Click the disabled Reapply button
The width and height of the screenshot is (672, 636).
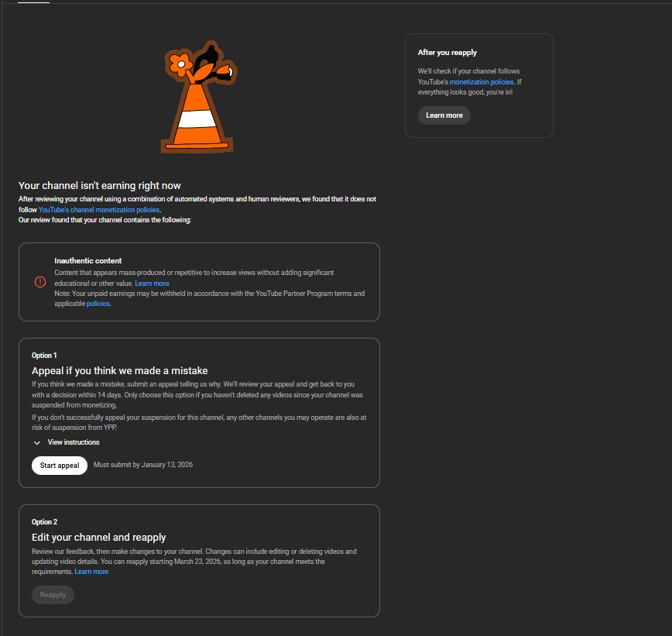coord(53,595)
